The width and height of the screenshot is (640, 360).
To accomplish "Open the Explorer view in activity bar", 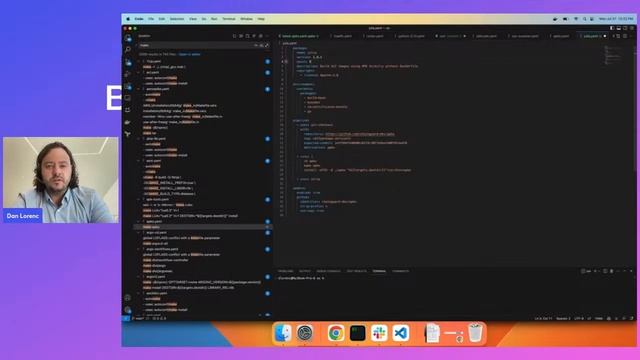I will (128, 38).
